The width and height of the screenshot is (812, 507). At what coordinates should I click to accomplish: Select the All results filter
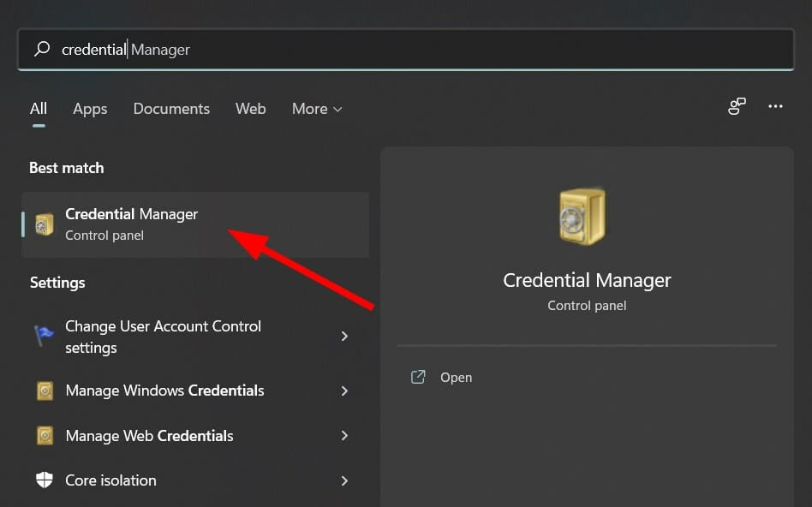coord(39,109)
